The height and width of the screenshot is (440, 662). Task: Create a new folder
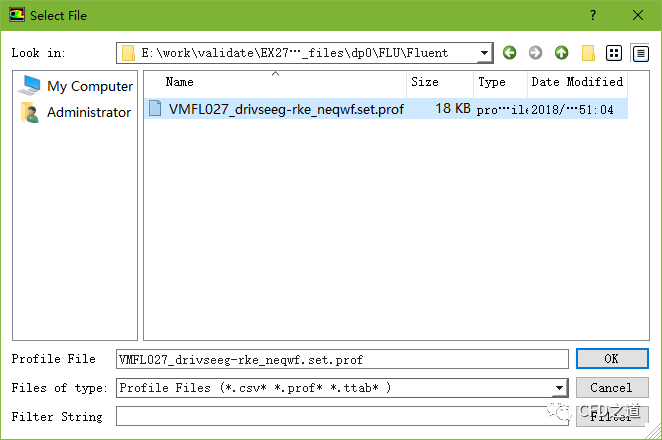point(589,53)
